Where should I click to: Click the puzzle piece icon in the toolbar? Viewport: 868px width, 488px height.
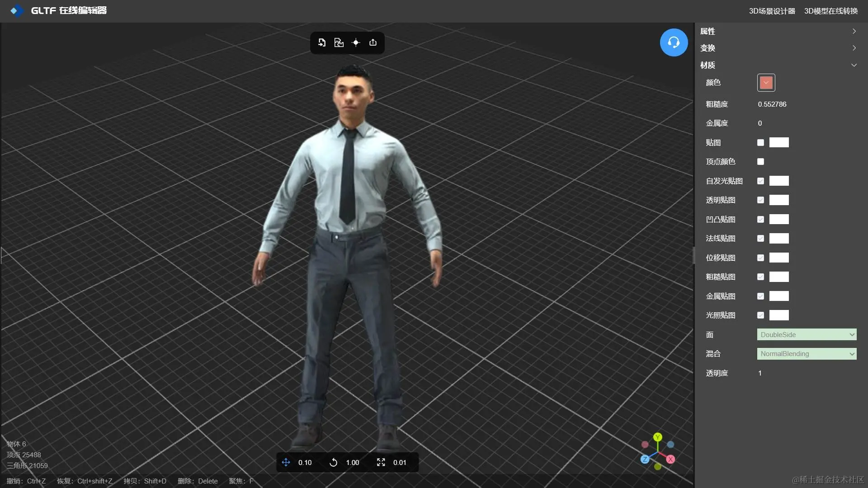[339, 42]
